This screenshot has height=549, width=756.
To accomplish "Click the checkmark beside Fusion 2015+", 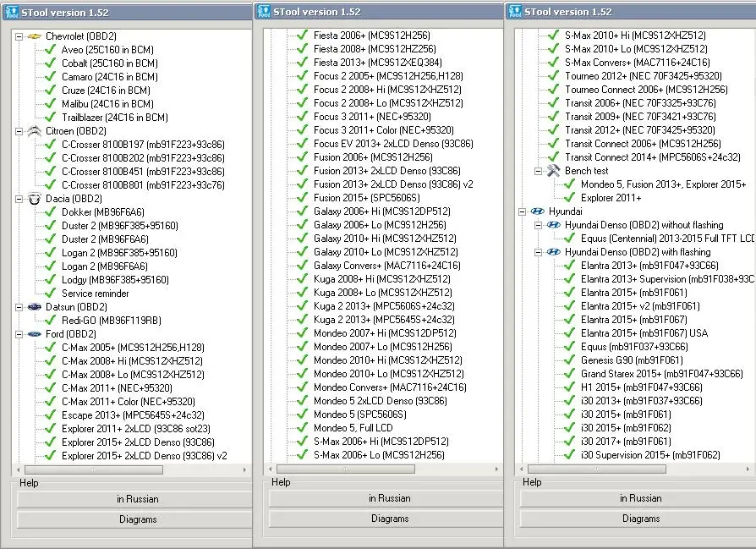I will coord(302,198).
